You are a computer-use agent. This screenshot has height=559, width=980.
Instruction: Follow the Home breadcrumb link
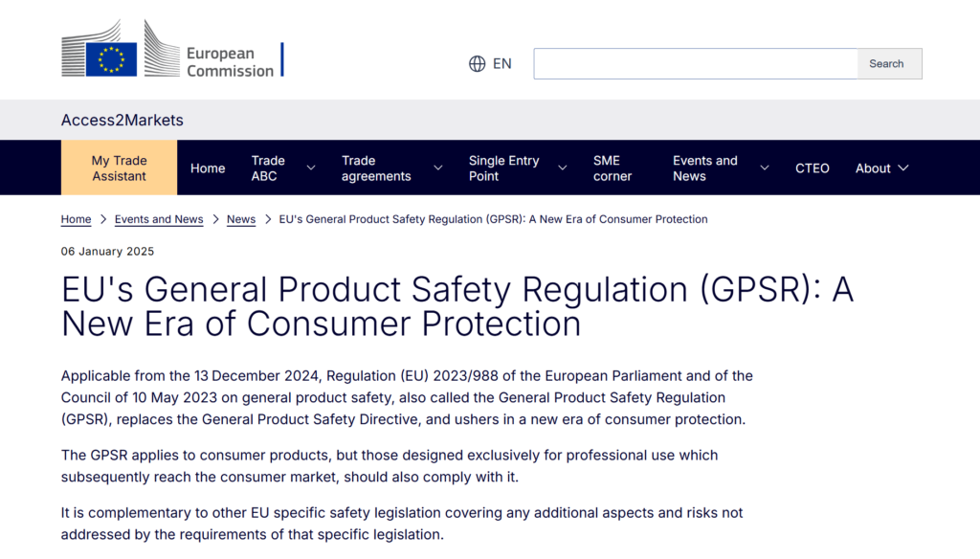click(x=77, y=219)
